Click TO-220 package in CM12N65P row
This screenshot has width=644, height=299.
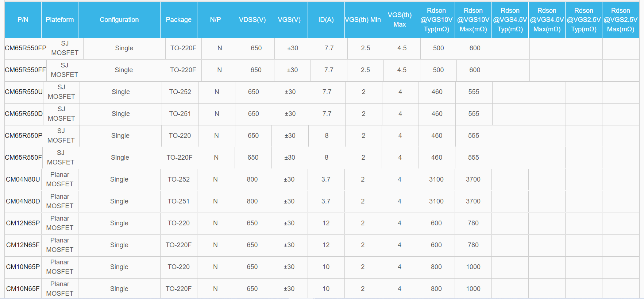coord(178,223)
